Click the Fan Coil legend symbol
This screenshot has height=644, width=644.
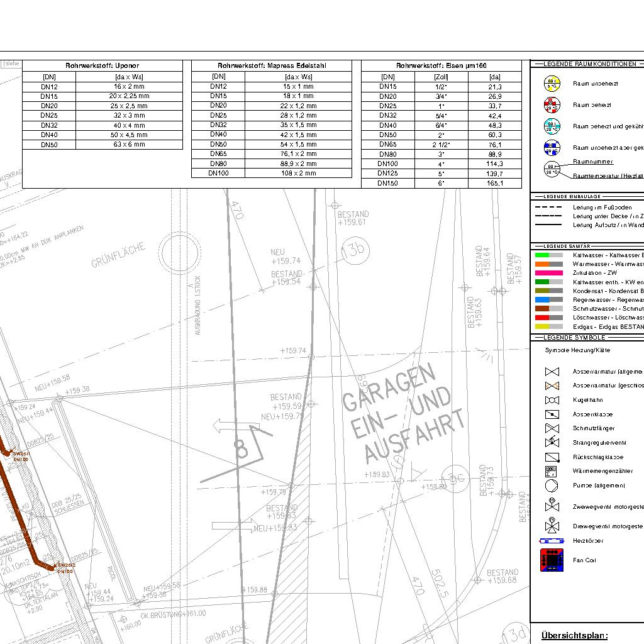tap(552, 560)
